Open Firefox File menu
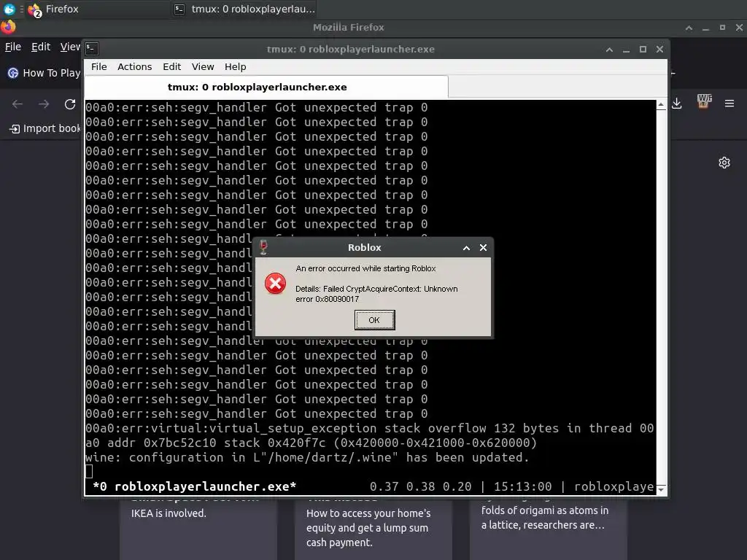The height and width of the screenshot is (560, 747). [x=13, y=47]
